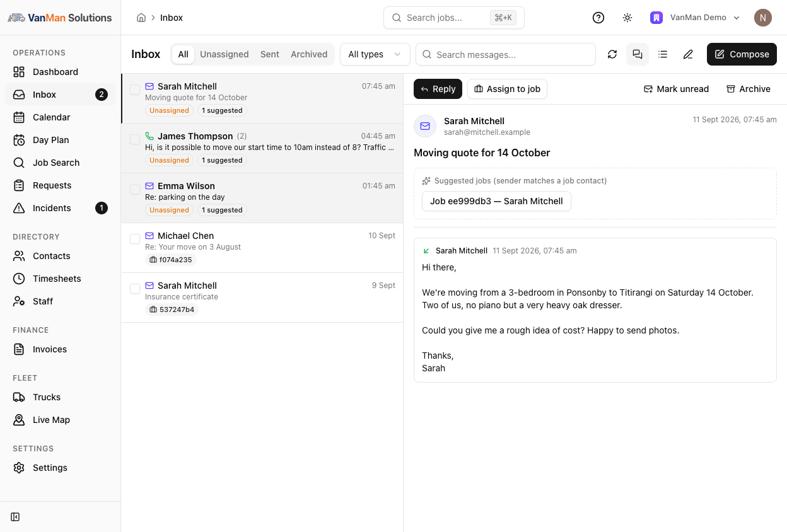Focus the Search jobs field
This screenshot has height=532, width=787.
454,18
